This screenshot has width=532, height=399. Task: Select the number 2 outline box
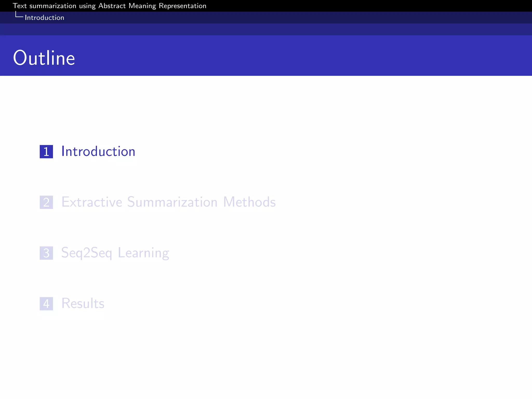point(46,202)
